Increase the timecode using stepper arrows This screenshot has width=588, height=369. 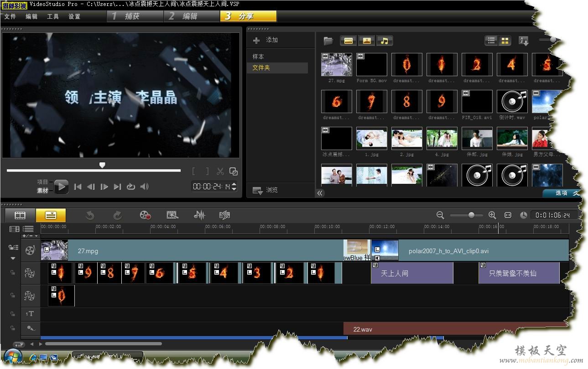(x=234, y=184)
